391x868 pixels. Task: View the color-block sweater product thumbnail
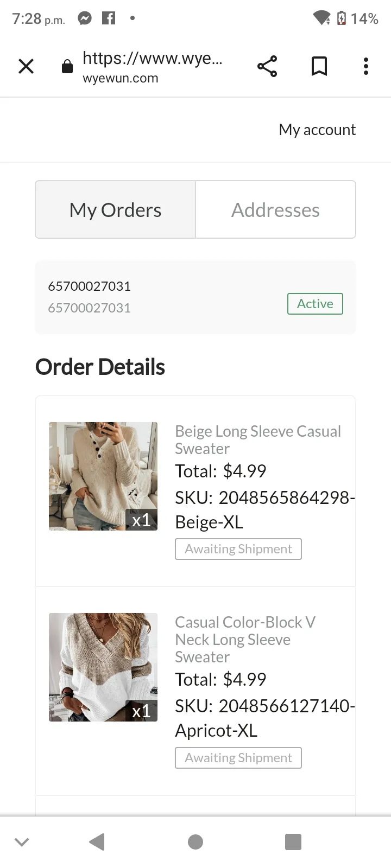(103, 667)
